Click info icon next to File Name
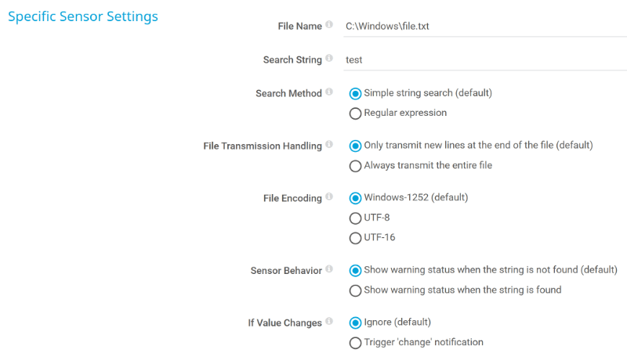This screenshot has width=627, height=364. (329, 25)
